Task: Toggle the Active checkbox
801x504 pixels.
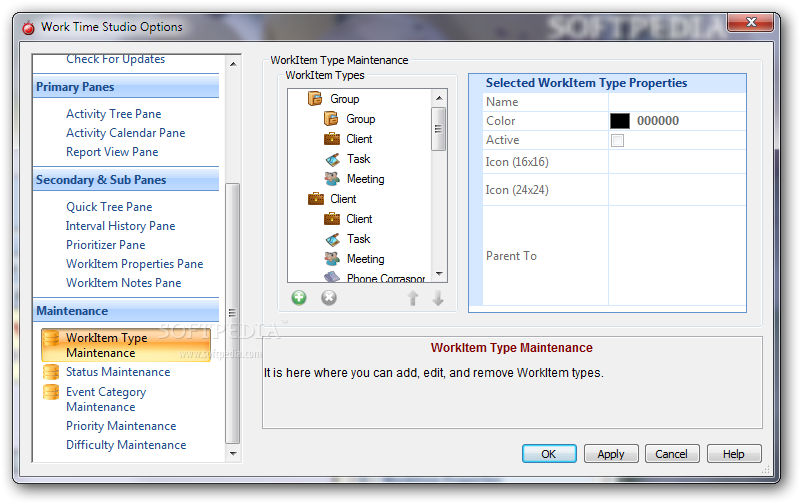Action: tap(617, 140)
